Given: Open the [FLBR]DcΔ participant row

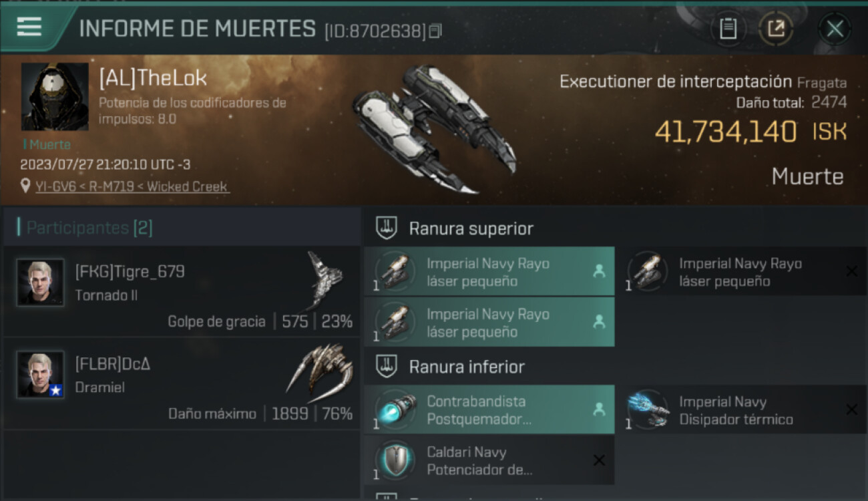Looking at the screenshot, I should pyautogui.click(x=182, y=383).
